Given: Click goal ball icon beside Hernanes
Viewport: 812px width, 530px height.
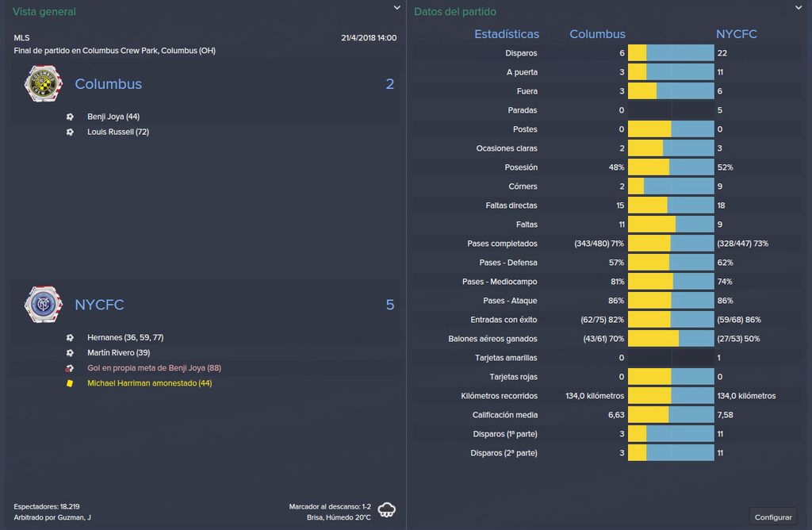Looking at the screenshot, I should (x=70, y=337).
